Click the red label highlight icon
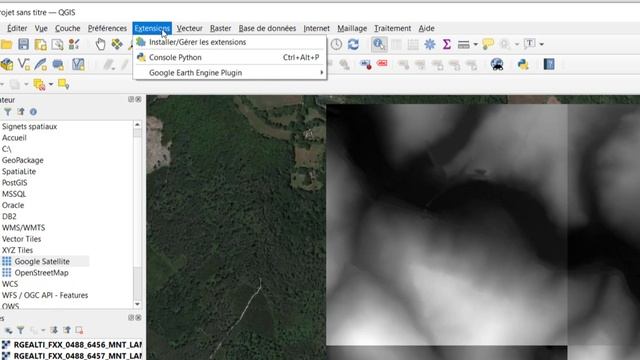 382,63
